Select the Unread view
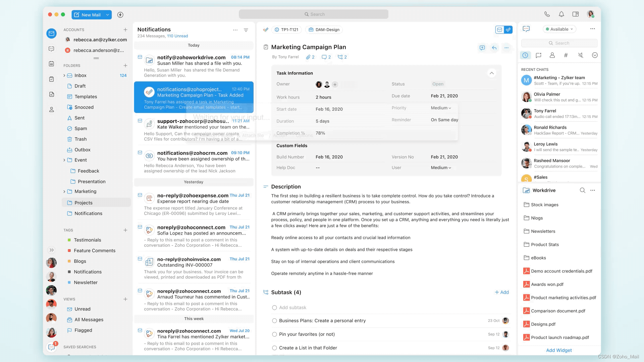Screen dimensions: 644x362 tap(82, 309)
